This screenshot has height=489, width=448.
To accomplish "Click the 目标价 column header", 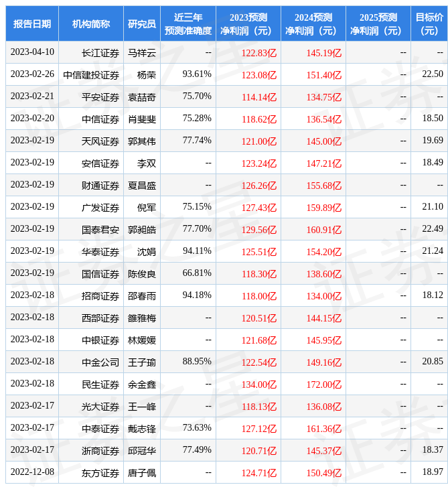I will pos(429,23).
